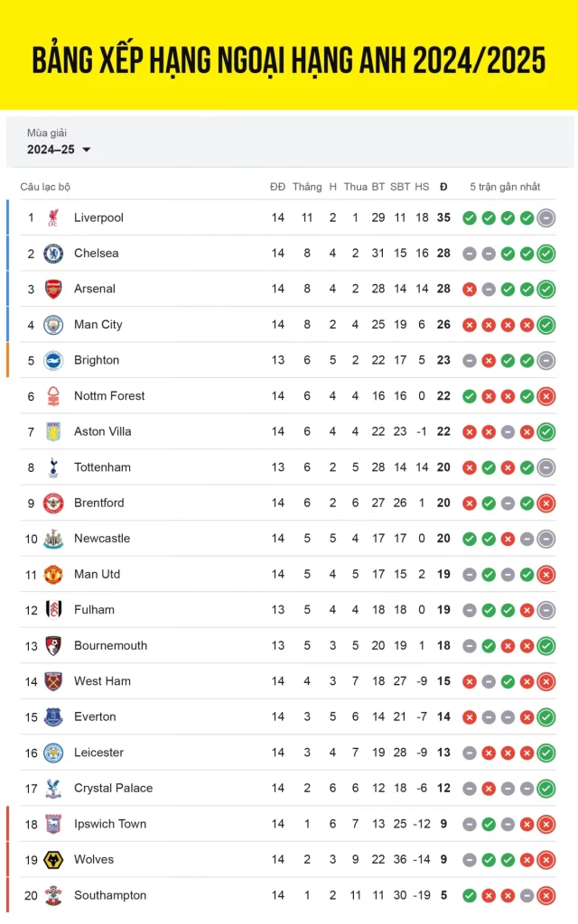
Task: Click the Man Utd club crest
Action: coord(53,575)
